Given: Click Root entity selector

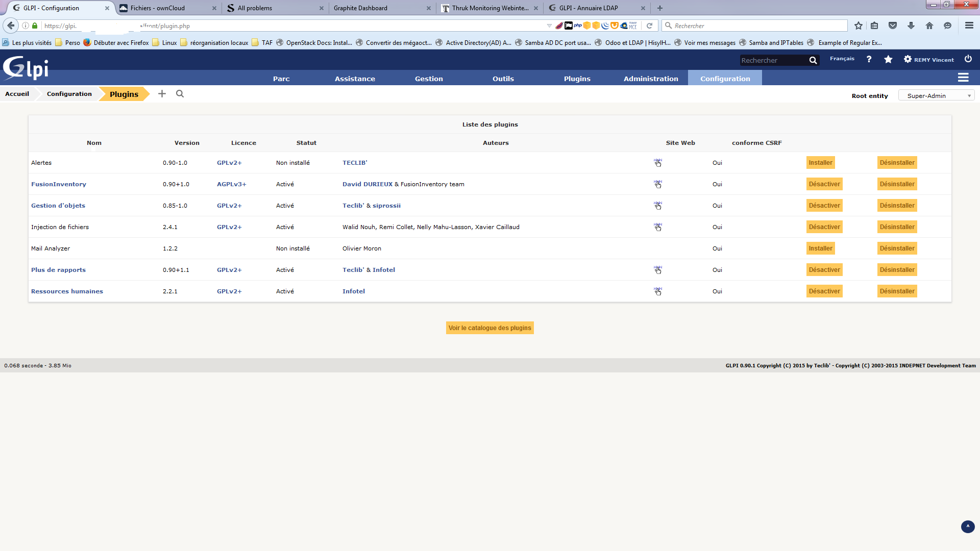Looking at the screenshot, I should 870,96.
